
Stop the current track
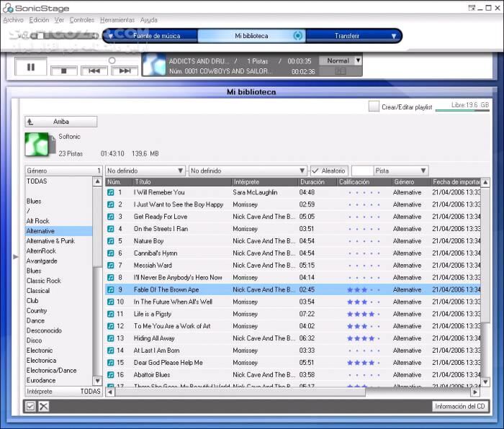click(63, 71)
